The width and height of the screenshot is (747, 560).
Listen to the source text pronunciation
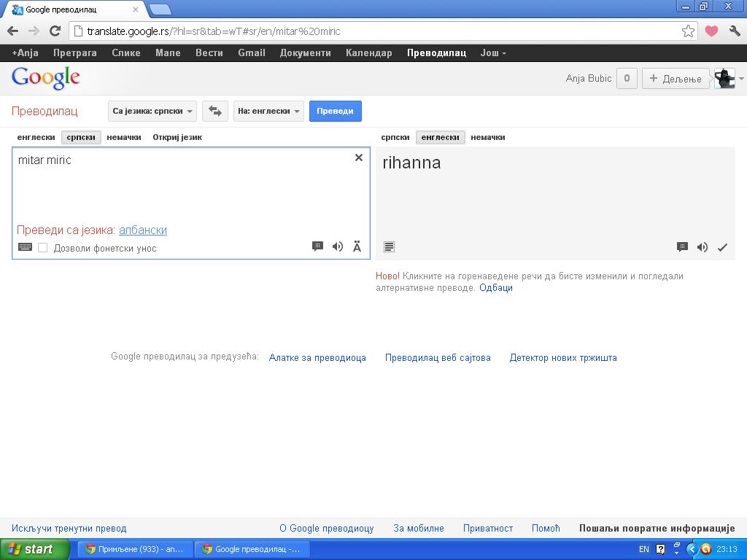(x=338, y=246)
